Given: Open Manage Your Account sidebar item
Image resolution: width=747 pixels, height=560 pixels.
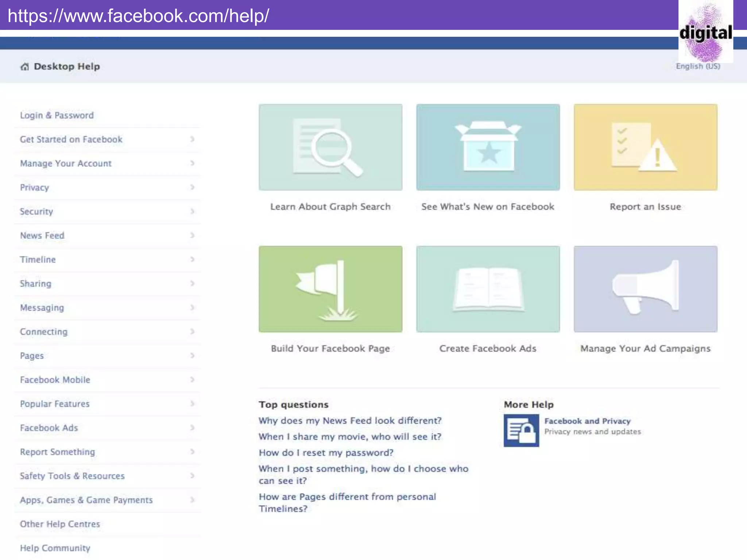Looking at the screenshot, I should click(x=66, y=163).
